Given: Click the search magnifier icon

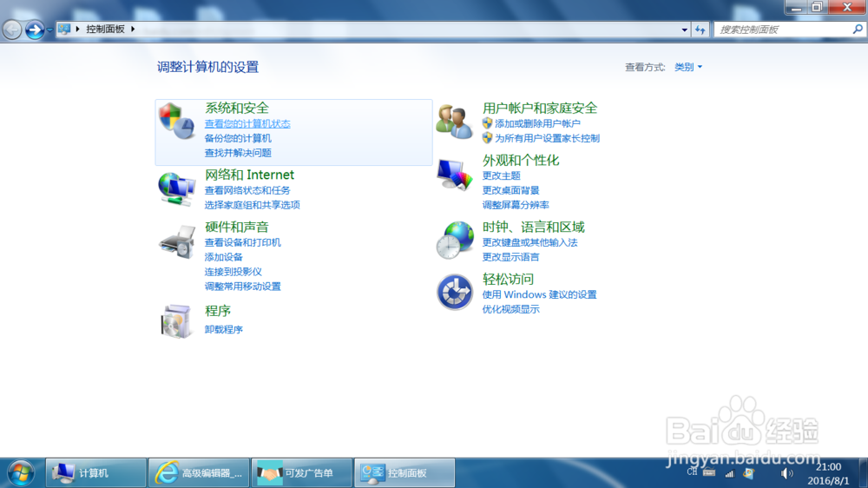Looking at the screenshot, I should (x=858, y=30).
